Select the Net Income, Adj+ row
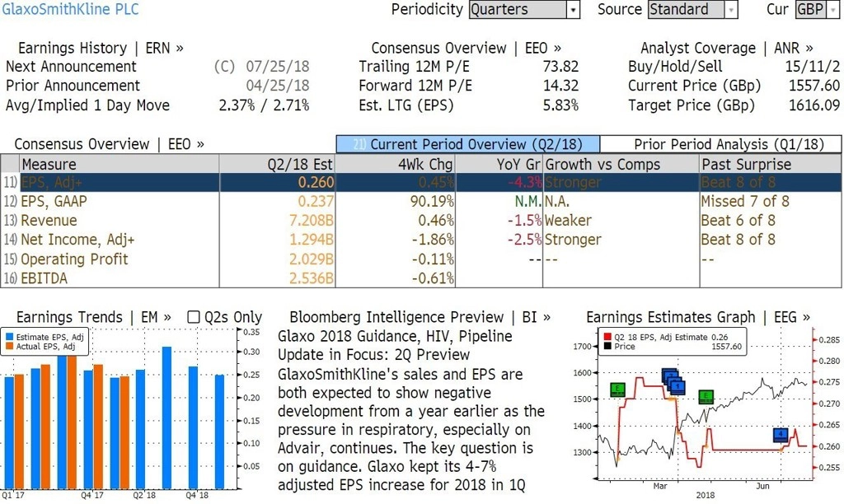This screenshot has width=844, height=504. (421, 240)
